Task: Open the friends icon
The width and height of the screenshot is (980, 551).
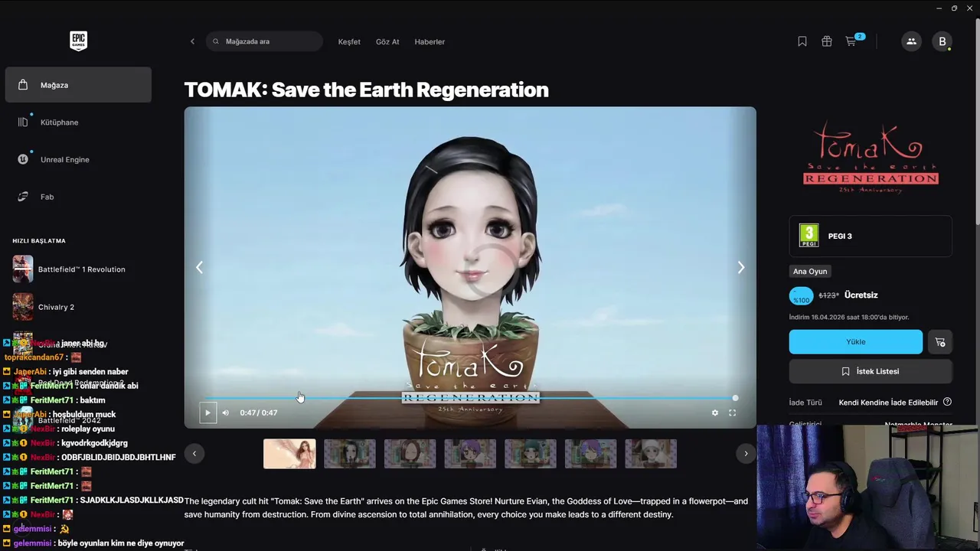Action: tap(911, 41)
